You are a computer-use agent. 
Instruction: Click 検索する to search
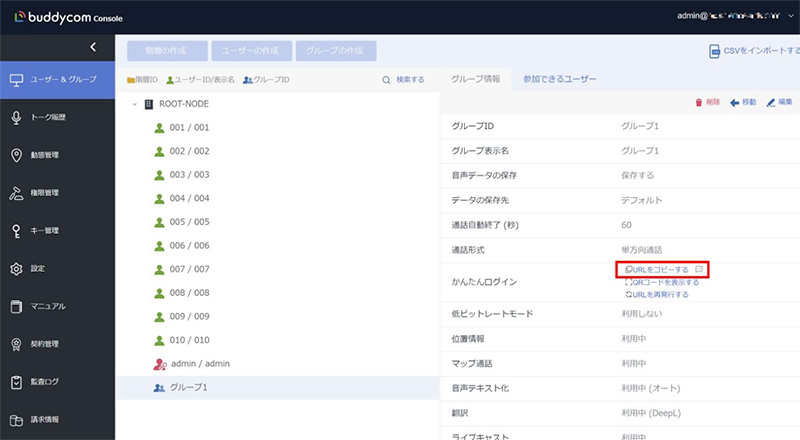pos(410,80)
